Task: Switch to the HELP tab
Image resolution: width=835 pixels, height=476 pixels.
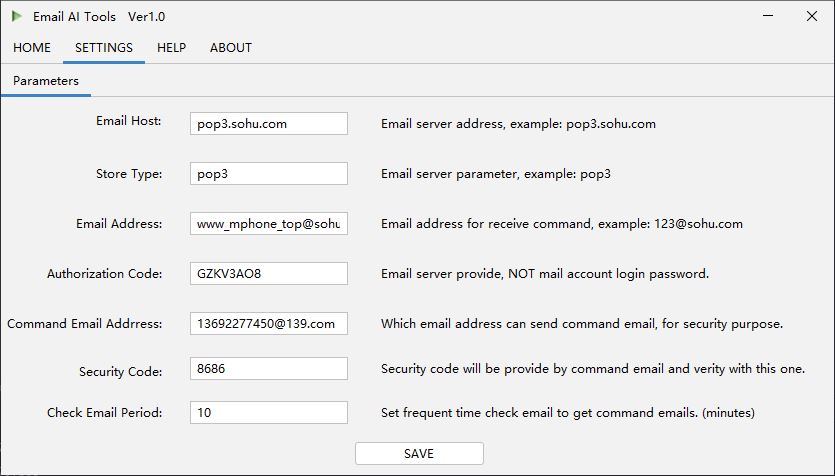Action: 171,47
